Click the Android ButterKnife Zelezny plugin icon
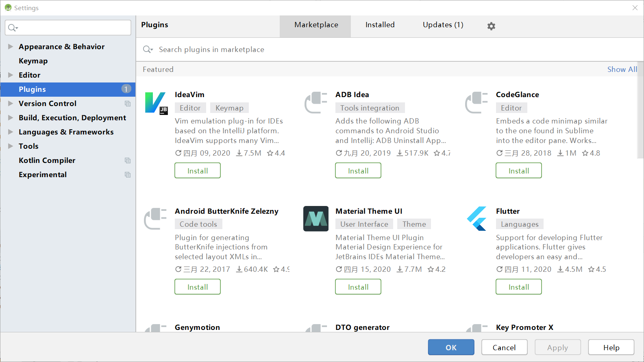The image size is (644, 362). click(155, 219)
